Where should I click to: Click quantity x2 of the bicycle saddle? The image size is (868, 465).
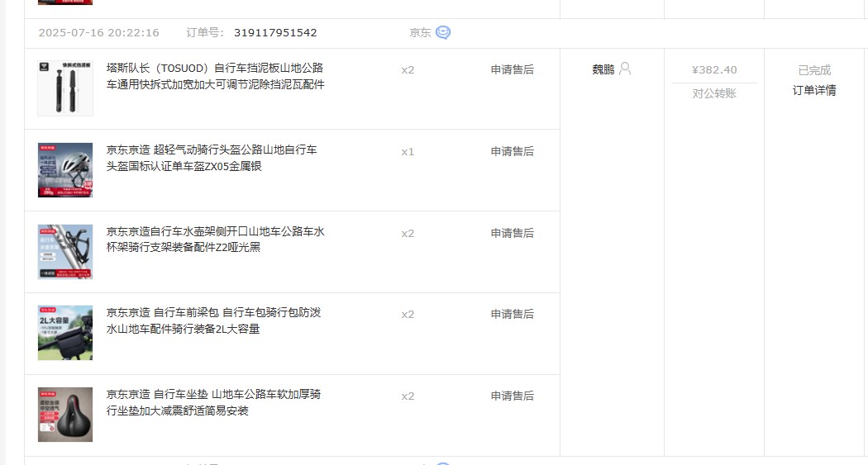point(408,396)
